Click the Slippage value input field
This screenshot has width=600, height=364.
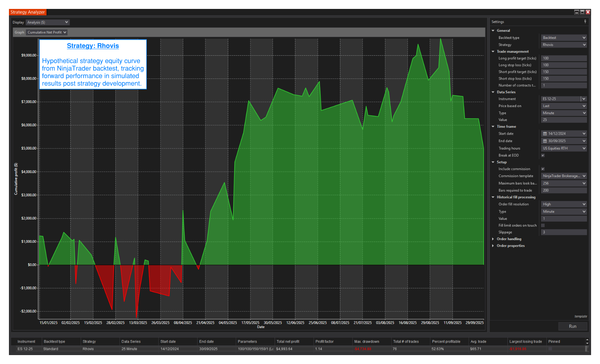(x=564, y=232)
